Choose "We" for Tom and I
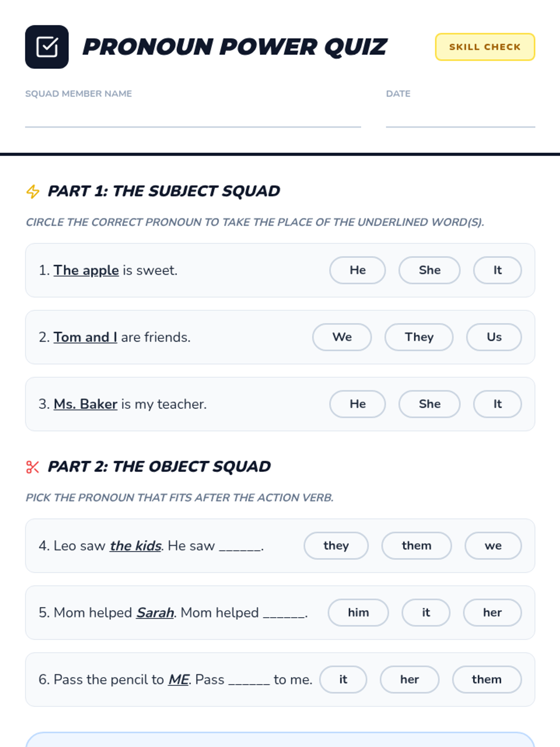Viewport: 560px width, 747px height. click(342, 337)
